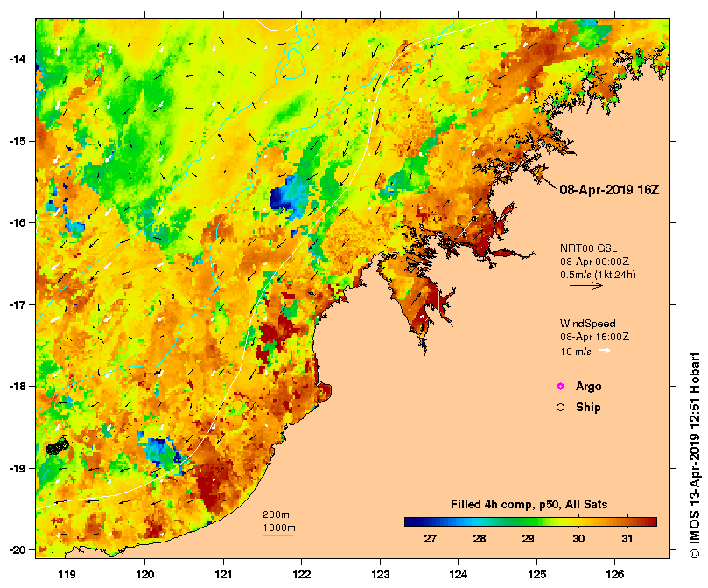This screenshot has width=708, height=588.
Task: Click latitude axis label '-19'
Action: (18, 468)
